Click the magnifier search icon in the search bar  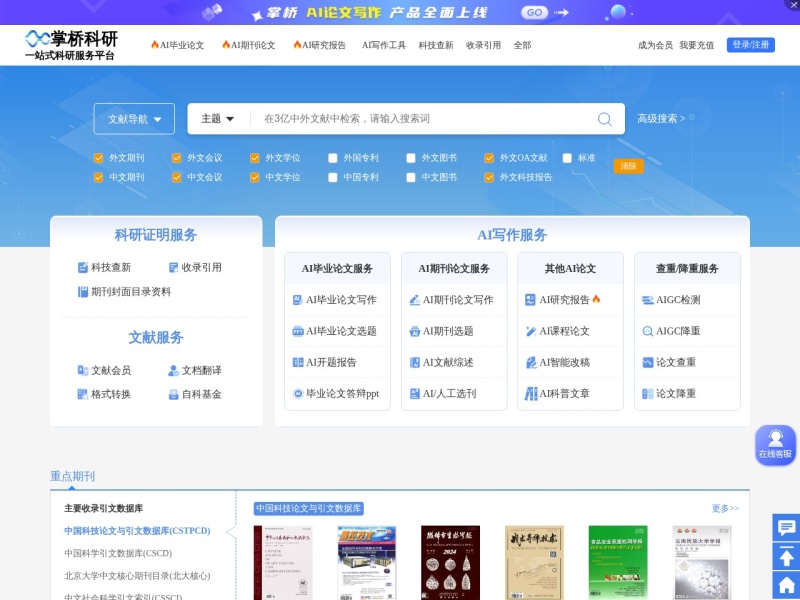pos(605,119)
